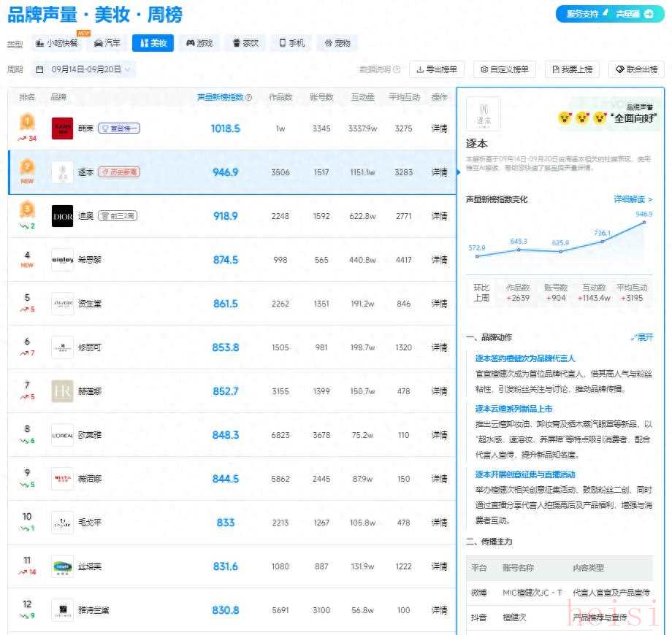Expand the 品牌动作 section via 展开

[x=641, y=337]
